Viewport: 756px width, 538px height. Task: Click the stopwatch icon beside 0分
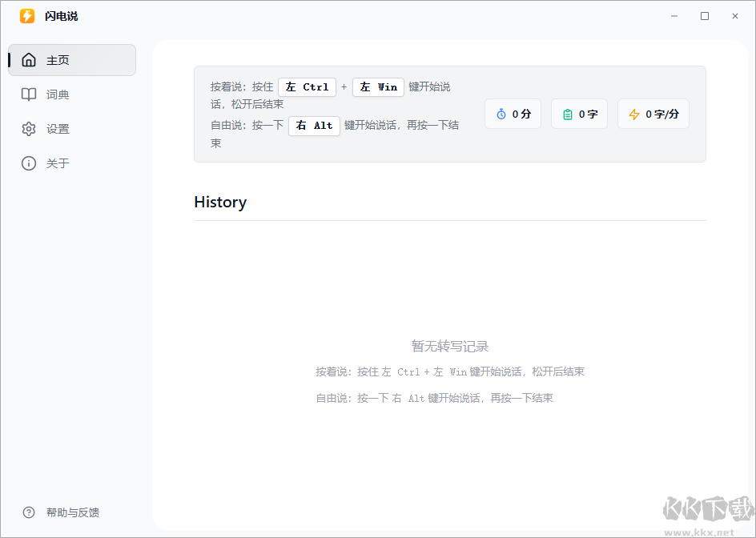click(501, 114)
